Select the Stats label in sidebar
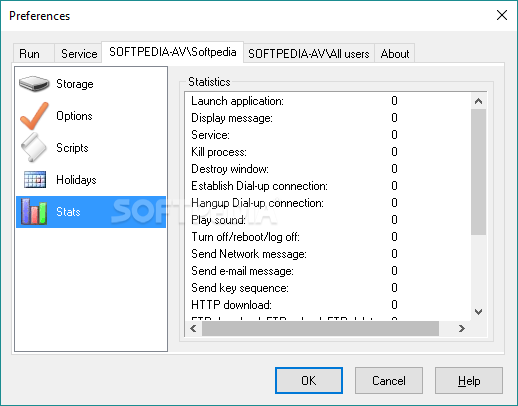The width and height of the screenshot is (518, 406). pos(68,212)
